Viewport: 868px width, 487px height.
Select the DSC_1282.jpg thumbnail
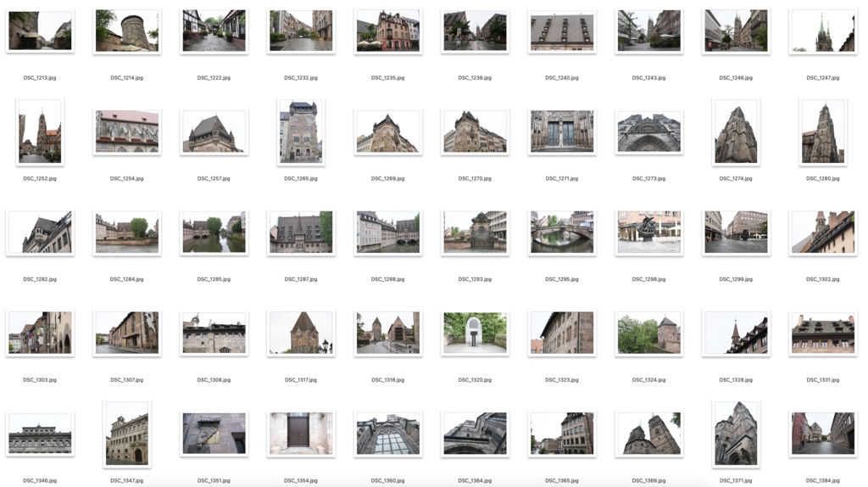40,232
